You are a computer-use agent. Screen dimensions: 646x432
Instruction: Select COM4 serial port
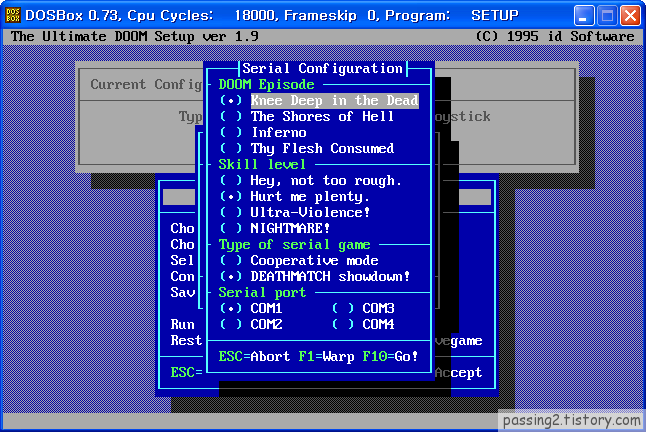click(363, 325)
